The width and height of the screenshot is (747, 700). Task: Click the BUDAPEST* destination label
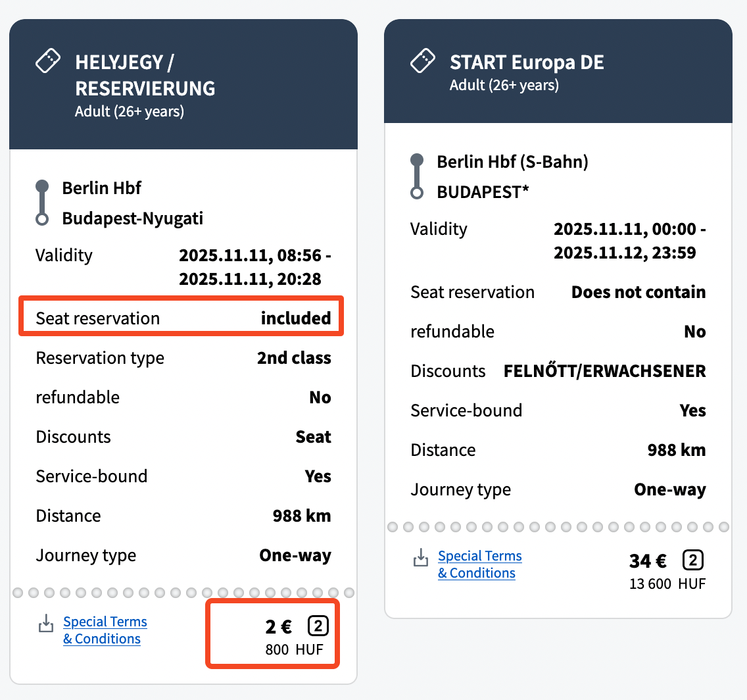(483, 192)
